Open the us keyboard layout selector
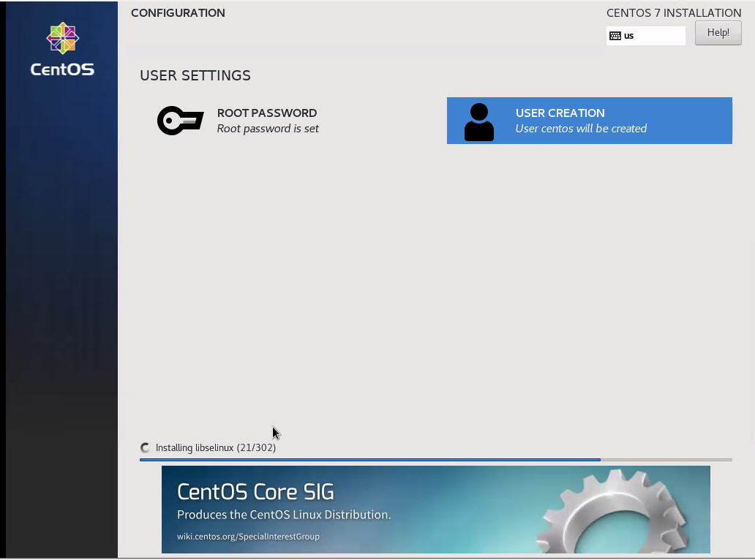755x560 pixels. pos(646,36)
